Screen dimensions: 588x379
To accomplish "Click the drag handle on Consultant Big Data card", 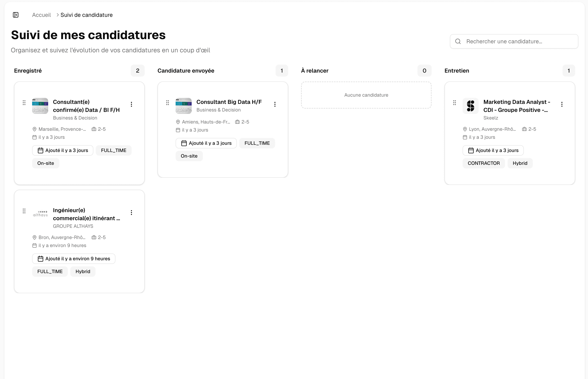I will coord(168,103).
